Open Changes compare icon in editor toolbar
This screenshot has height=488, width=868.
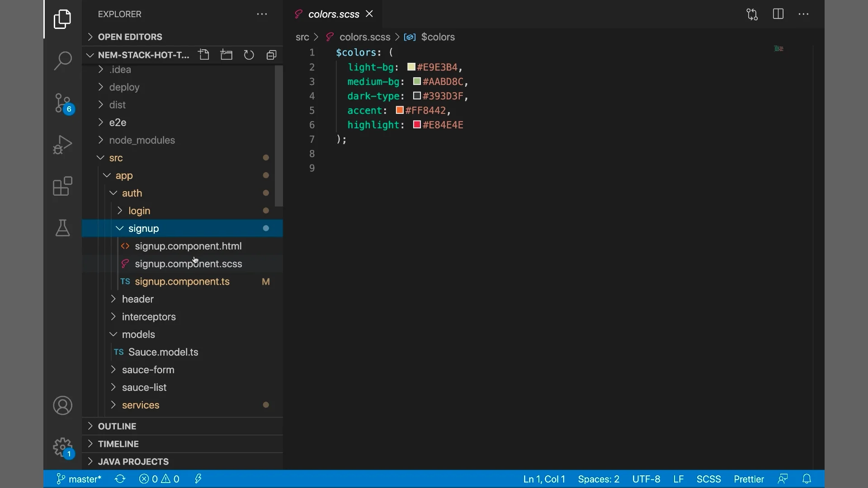(752, 14)
